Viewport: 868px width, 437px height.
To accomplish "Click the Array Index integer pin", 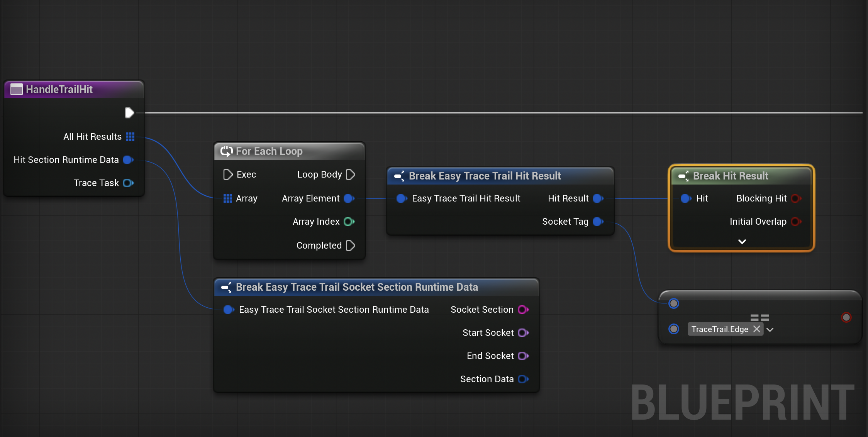I will click(349, 222).
